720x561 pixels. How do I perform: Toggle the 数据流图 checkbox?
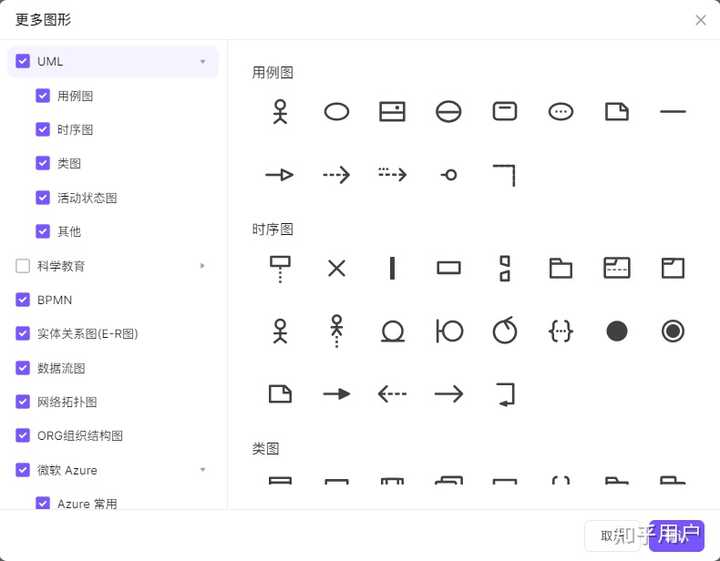point(22,368)
